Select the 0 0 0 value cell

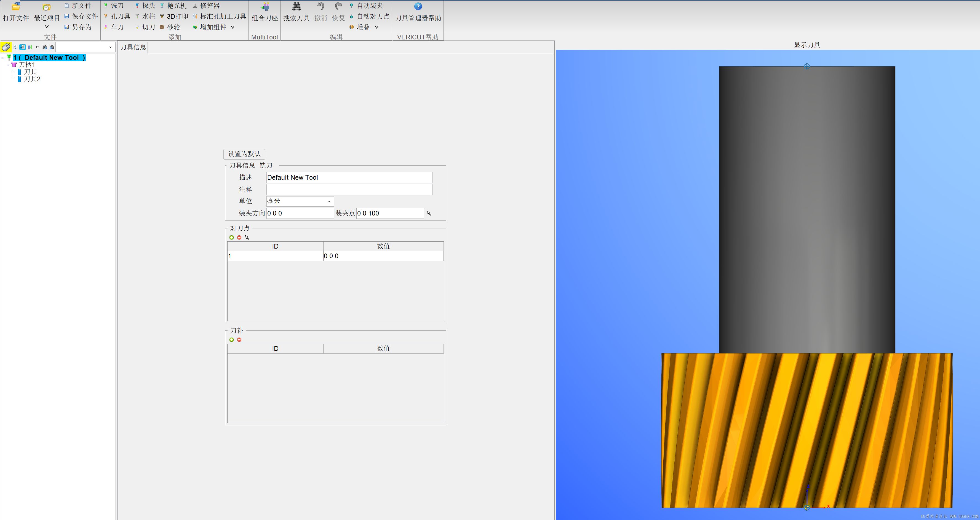click(x=383, y=256)
